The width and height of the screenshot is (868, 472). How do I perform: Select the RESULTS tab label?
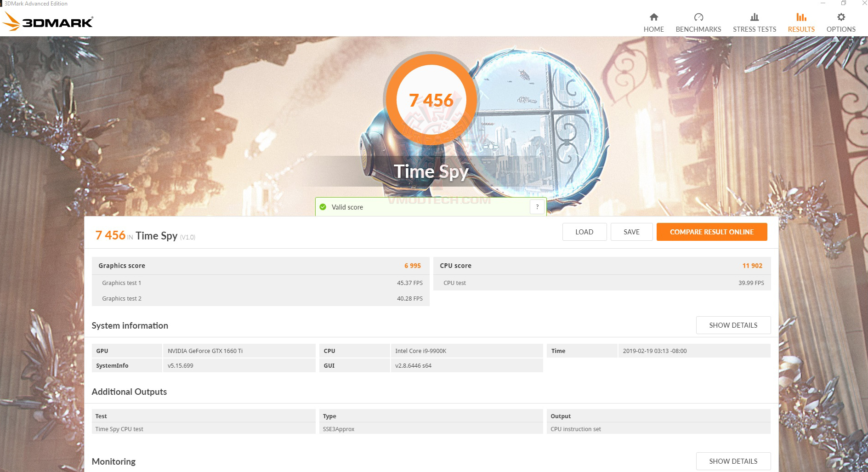click(x=801, y=29)
